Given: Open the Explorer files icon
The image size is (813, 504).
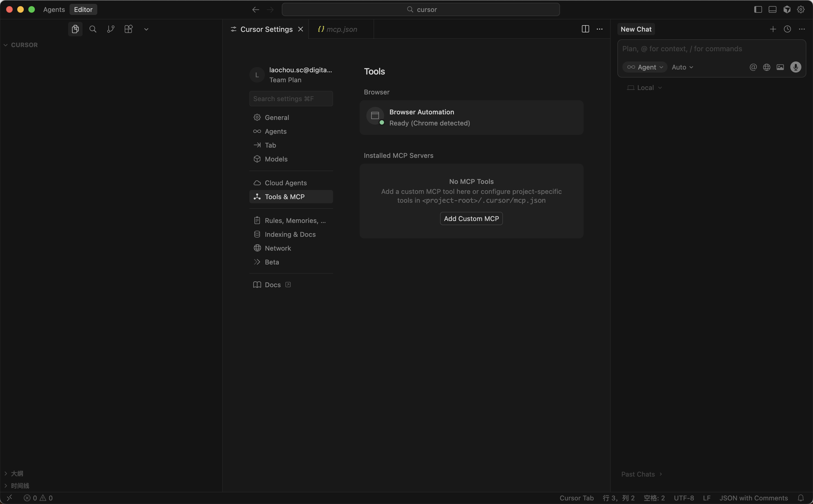Looking at the screenshot, I should tap(75, 29).
